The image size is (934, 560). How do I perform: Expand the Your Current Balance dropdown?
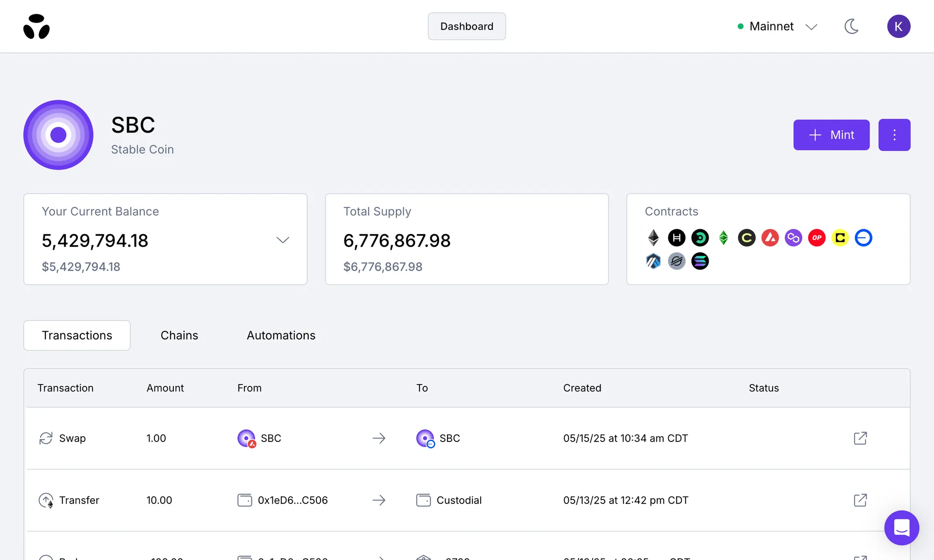(283, 240)
